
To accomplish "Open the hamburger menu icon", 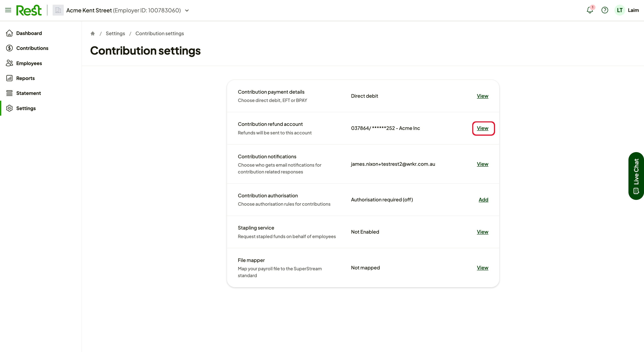I will (x=8, y=10).
